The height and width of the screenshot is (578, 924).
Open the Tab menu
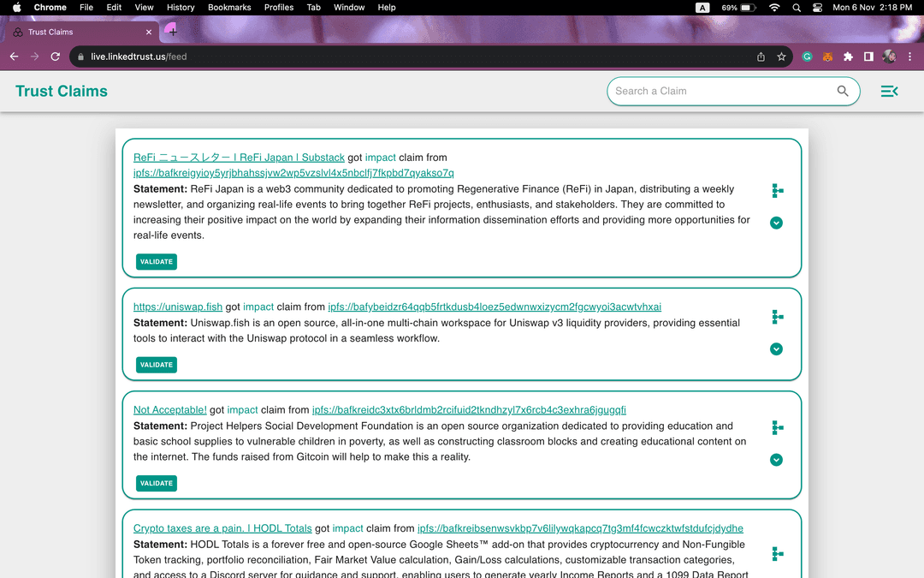[x=313, y=8]
